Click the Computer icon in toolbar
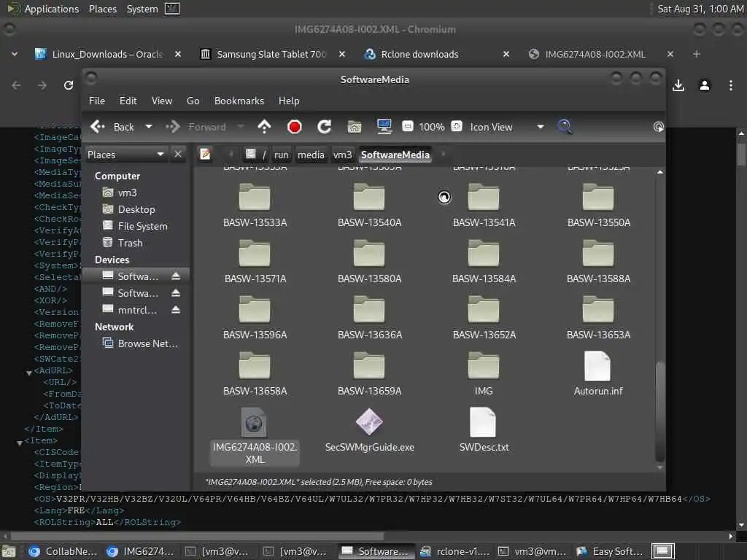This screenshot has width=747, height=560. 384,127
